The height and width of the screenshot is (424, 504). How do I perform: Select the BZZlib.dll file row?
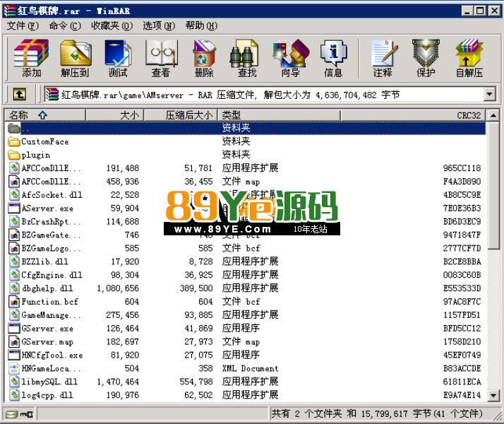click(x=246, y=261)
